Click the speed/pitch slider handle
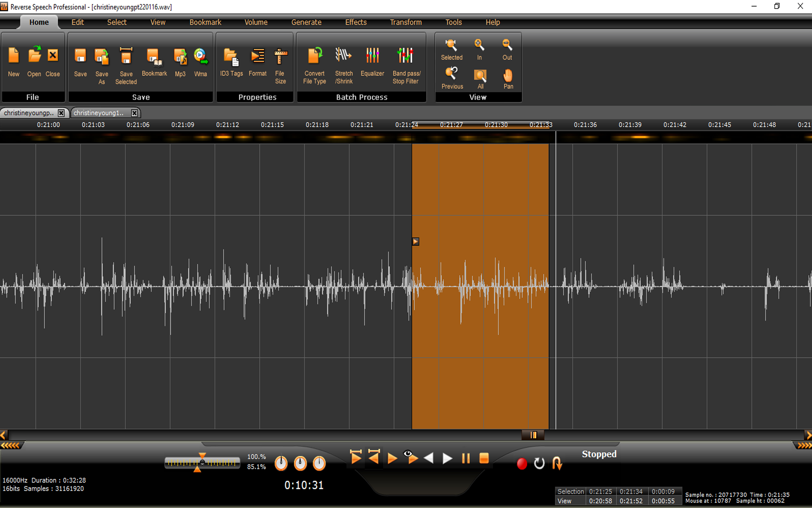 202,463
